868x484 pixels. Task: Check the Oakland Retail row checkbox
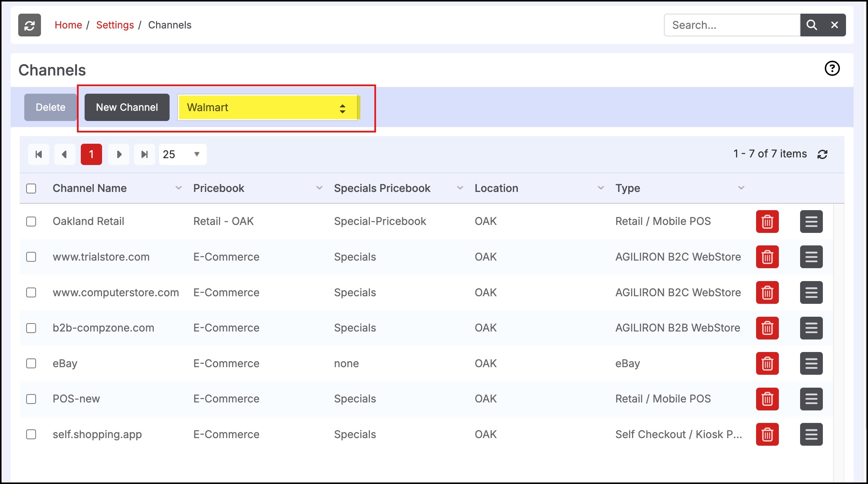tap(31, 222)
